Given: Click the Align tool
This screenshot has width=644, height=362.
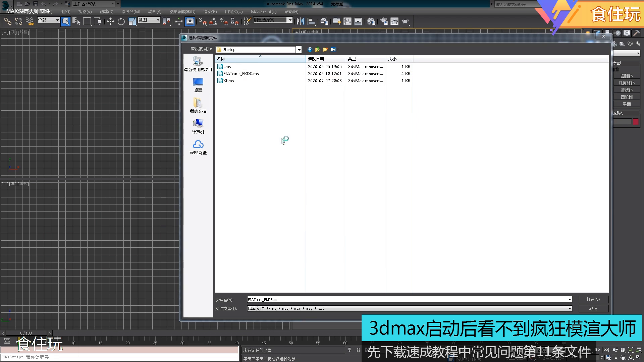Looking at the screenshot, I should click(x=311, y=21).
